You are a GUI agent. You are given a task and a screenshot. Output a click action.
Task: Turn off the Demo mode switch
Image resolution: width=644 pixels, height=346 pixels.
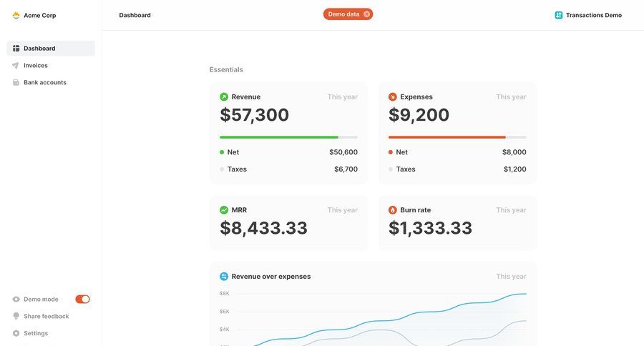(x=82, y=300)
